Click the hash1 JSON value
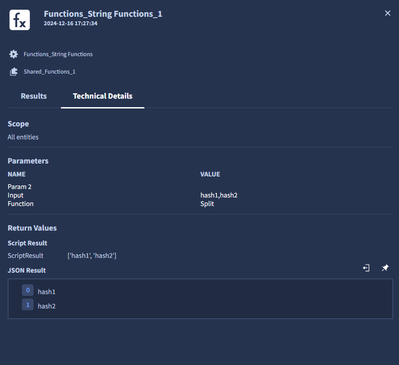Screen dimensions: 399x365 coord(46,292)
